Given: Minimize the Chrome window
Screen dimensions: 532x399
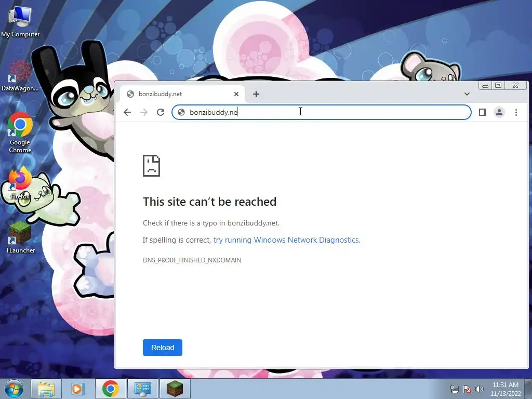Looking at the screenshot, I should tap(485, 86).
